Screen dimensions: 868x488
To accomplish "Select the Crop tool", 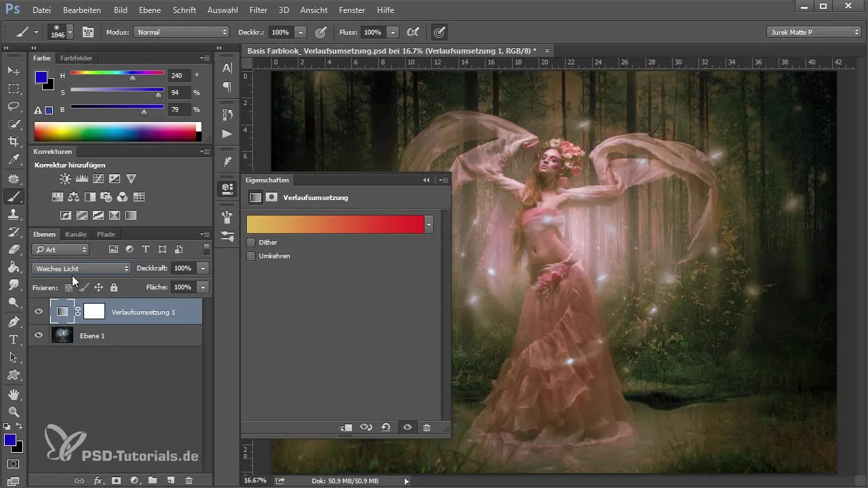I will click(x=14, y=142).
